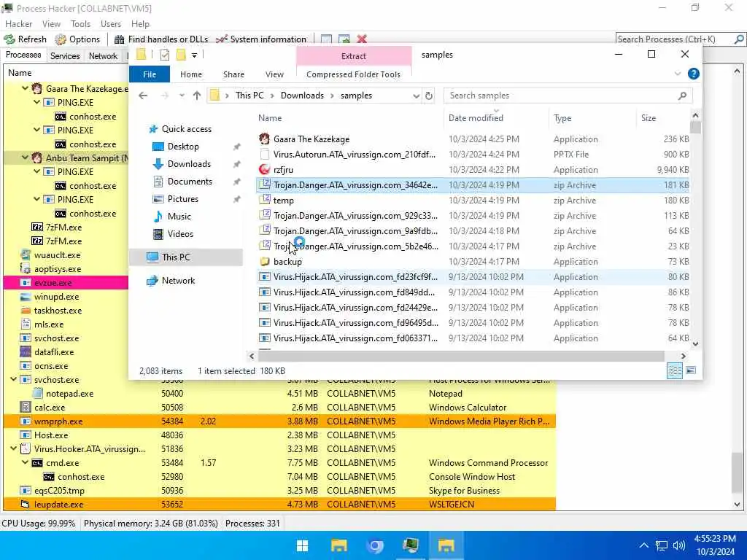Switch to the Network tab in Process Hacker
This screenshot has height=560, width=747.
[x=103, y=55]
